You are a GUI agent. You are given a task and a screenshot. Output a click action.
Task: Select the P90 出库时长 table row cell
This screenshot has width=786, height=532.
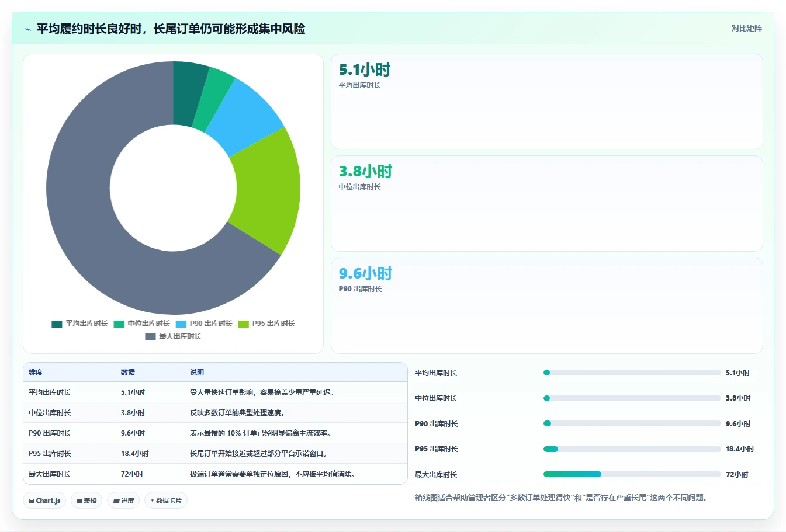click(50, 433)
